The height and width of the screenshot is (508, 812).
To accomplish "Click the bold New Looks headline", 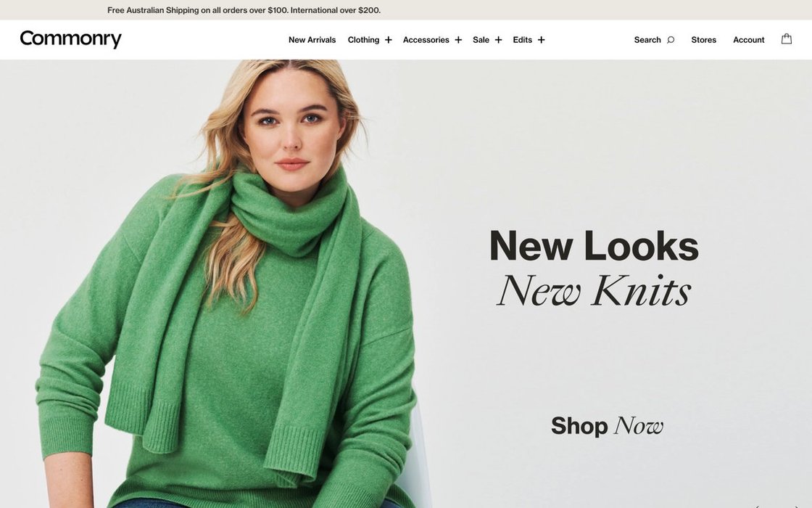I will (x=594, y=246).
